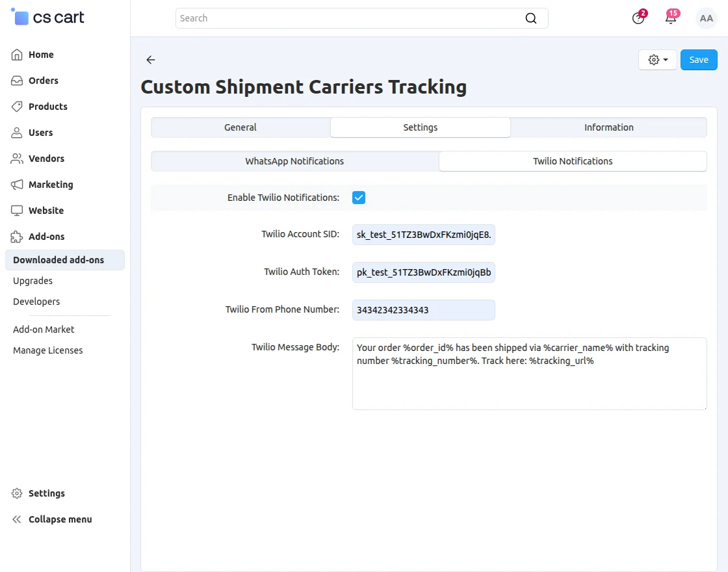
Task: Click the Orders inbox icon
Action: pyautogui.click(x=17, y=81)
